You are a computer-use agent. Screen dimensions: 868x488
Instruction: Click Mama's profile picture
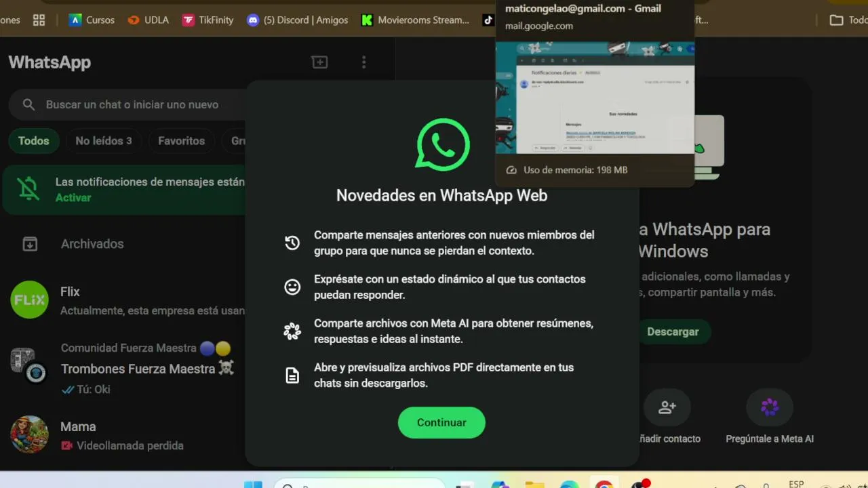pyautogui.click(x=29, y=434)
